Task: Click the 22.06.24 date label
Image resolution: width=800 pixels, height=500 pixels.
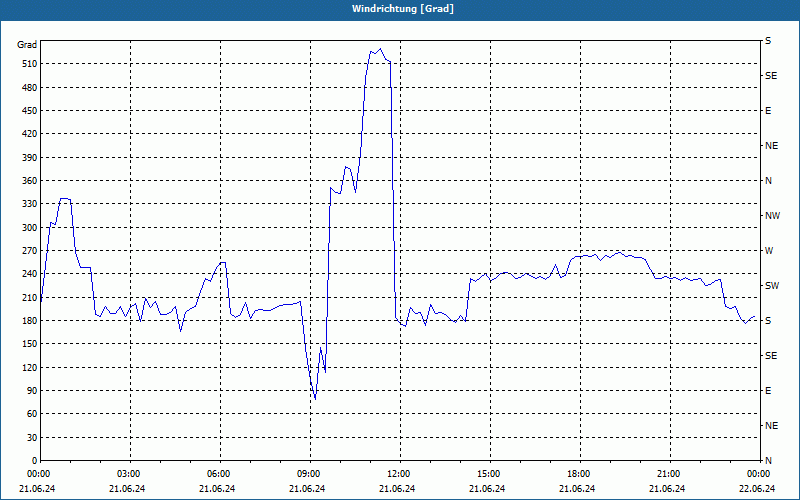Action: coord(757,489)
